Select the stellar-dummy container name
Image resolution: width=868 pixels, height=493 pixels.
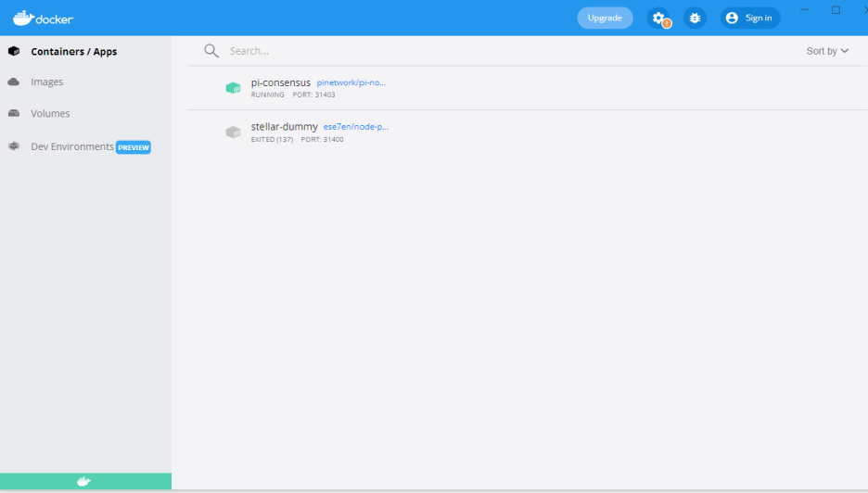pos(284,127)
